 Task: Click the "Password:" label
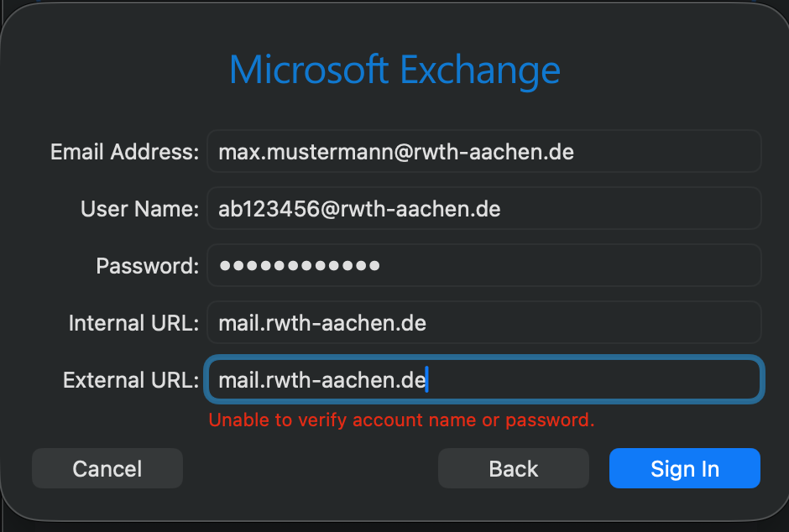coord(147,266)
